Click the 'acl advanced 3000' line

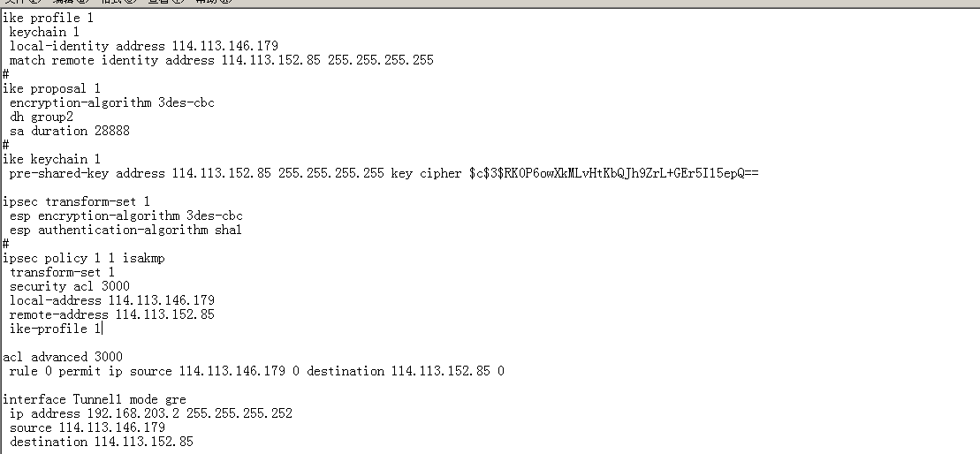pyautogui.click(x=62, y=358)
